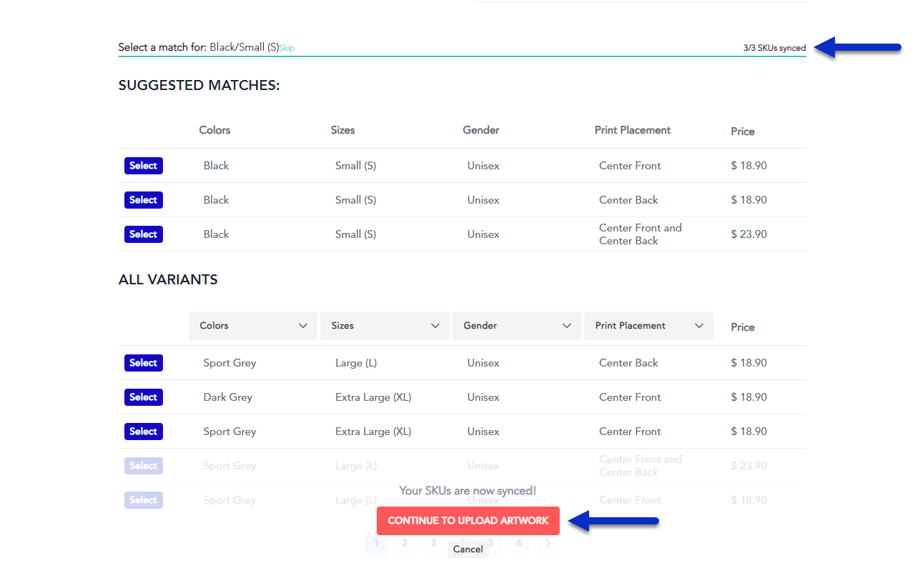Select the Black Small Center Front match
The width and height of the screenshot is (920, 588).
point(143,165)
